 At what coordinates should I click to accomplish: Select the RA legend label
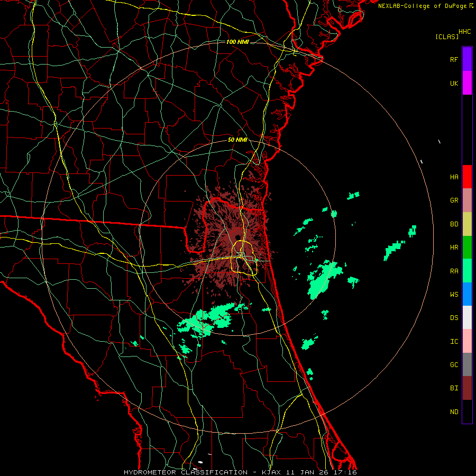(454, 271)
